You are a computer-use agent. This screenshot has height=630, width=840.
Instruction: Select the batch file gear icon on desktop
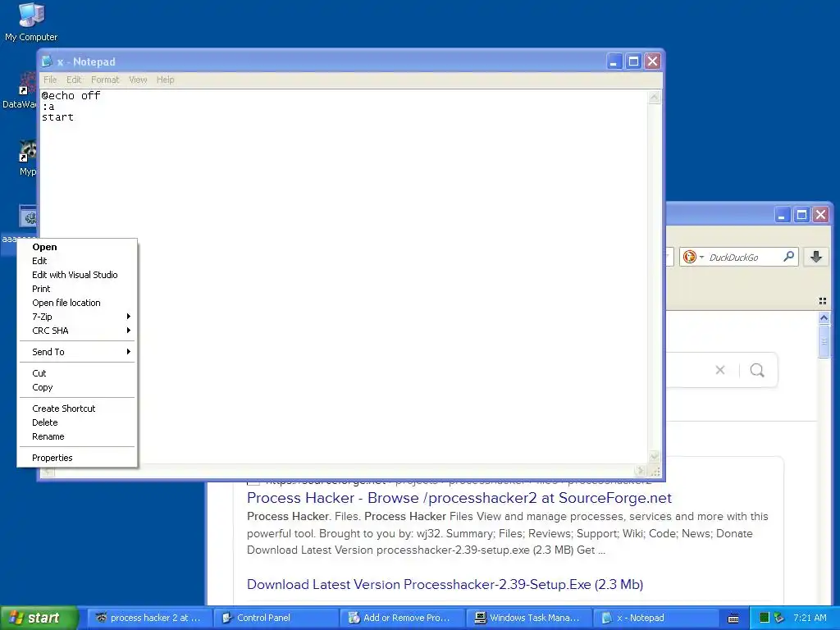point(29,217)
